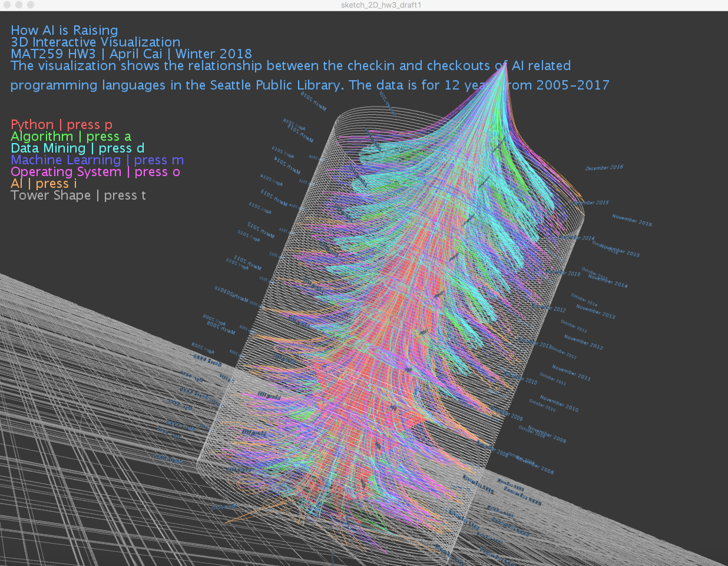This screenshot has width=728, height=566.
Task: Click the '3D Interactive Visualization' subtitle
Action: (95, 42)
